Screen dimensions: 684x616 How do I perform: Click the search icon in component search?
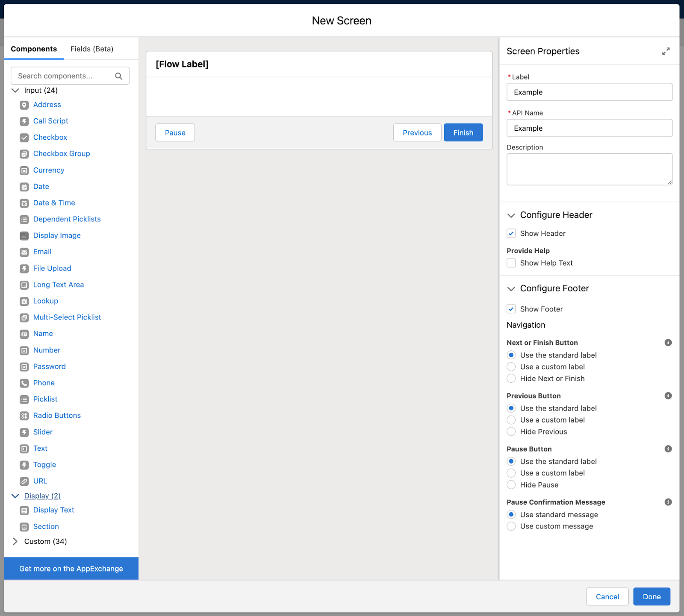click(119, 76)
